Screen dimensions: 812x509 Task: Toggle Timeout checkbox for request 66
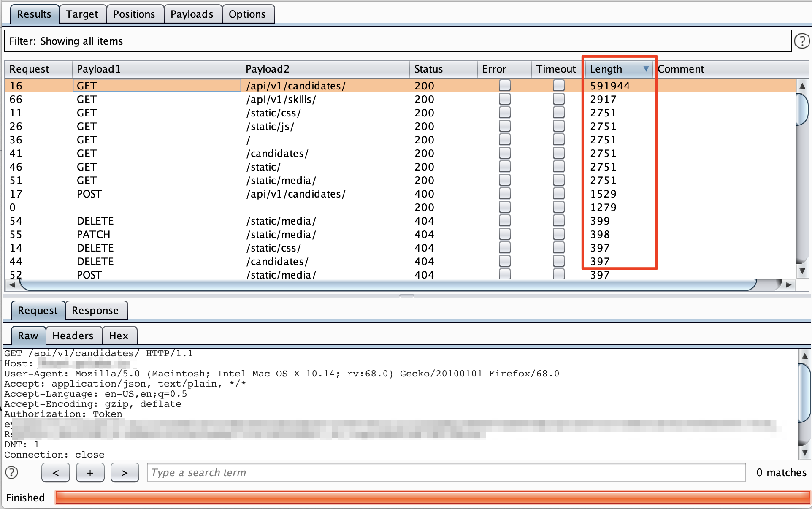(558, 99)
